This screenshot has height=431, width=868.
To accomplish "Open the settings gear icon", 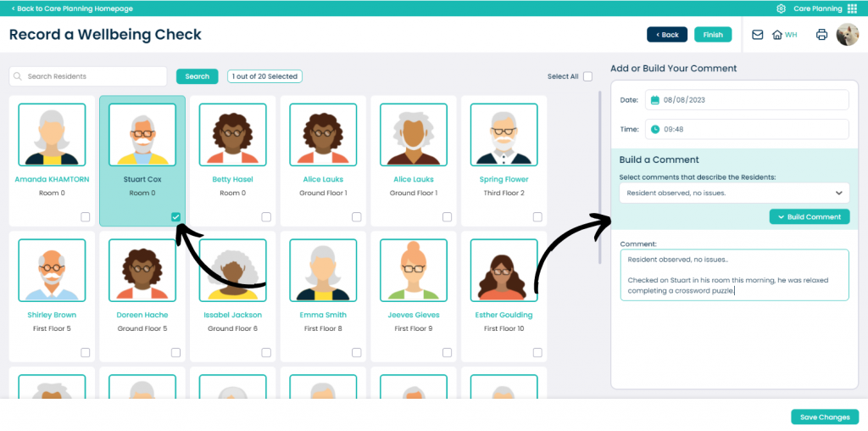I will (781, 8).
